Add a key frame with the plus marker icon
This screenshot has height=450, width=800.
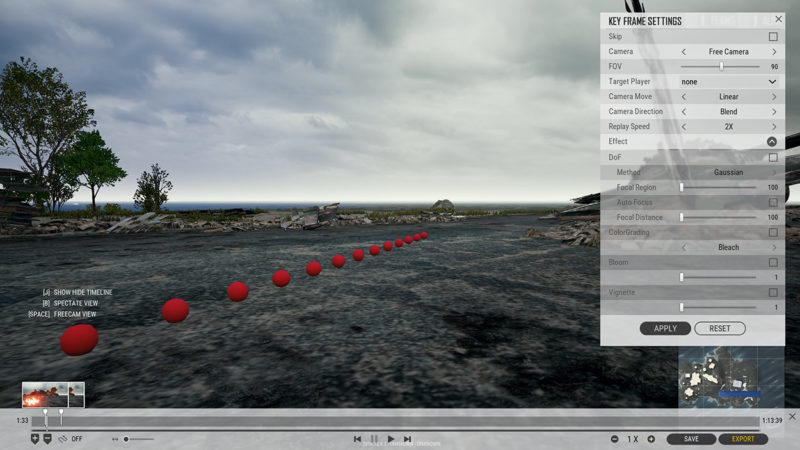(35, 439)
